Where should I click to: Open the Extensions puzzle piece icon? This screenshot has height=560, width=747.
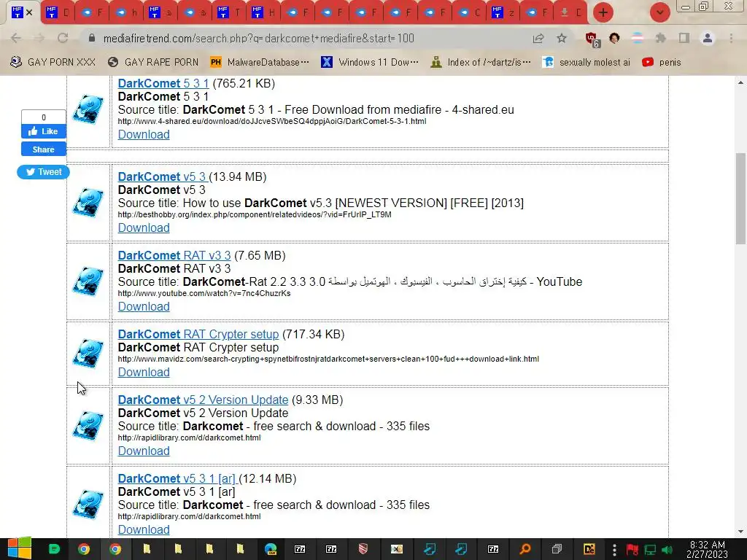[x=661, y=38]
